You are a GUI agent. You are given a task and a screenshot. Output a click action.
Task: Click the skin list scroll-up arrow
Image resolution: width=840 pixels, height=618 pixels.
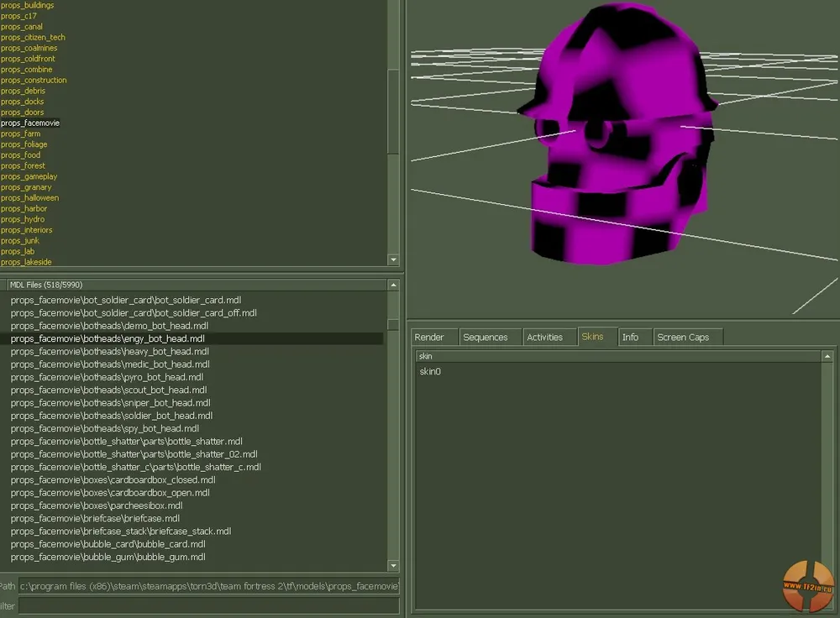(827, 357)
